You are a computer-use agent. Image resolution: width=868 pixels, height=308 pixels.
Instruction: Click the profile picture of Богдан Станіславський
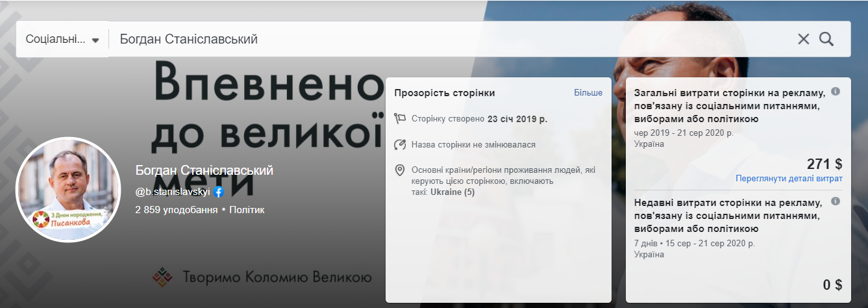(x=68, y=190)
